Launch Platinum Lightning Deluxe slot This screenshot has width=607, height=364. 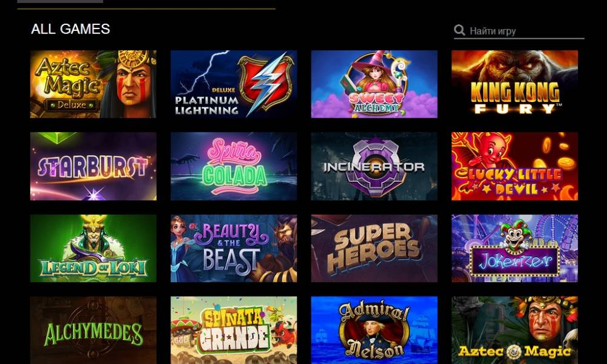[234, 84]
